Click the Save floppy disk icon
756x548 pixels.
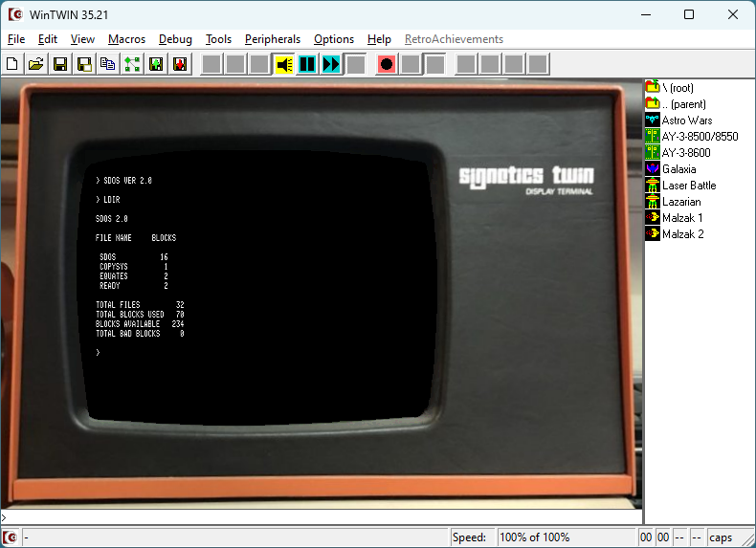tap(60, 64)
